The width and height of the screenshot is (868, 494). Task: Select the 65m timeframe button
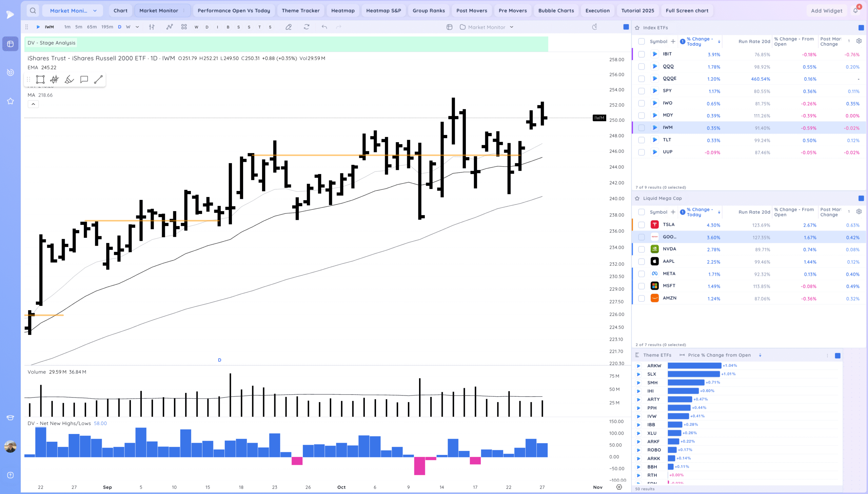click(92, 27)
